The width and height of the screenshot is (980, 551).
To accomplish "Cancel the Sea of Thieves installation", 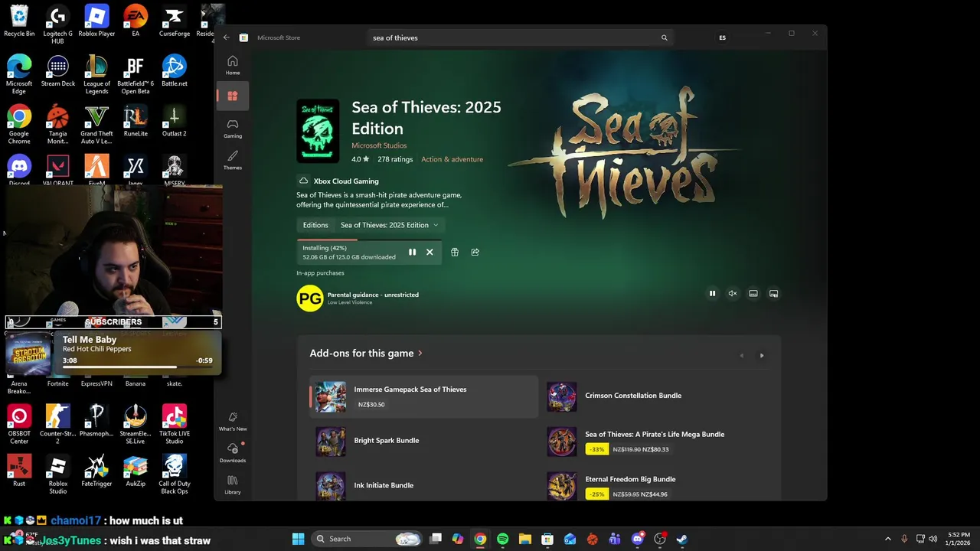I will pyautogui.click(x=430, y=252).
